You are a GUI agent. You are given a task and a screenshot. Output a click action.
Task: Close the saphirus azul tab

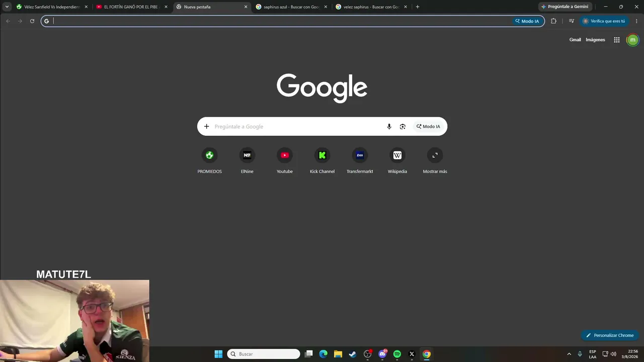click(x=326, y=7)
